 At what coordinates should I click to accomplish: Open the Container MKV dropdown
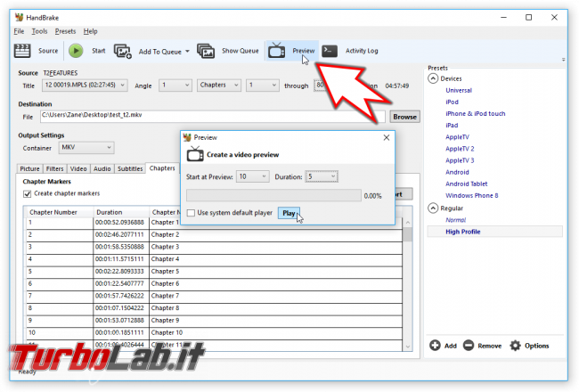coord(86,147)
